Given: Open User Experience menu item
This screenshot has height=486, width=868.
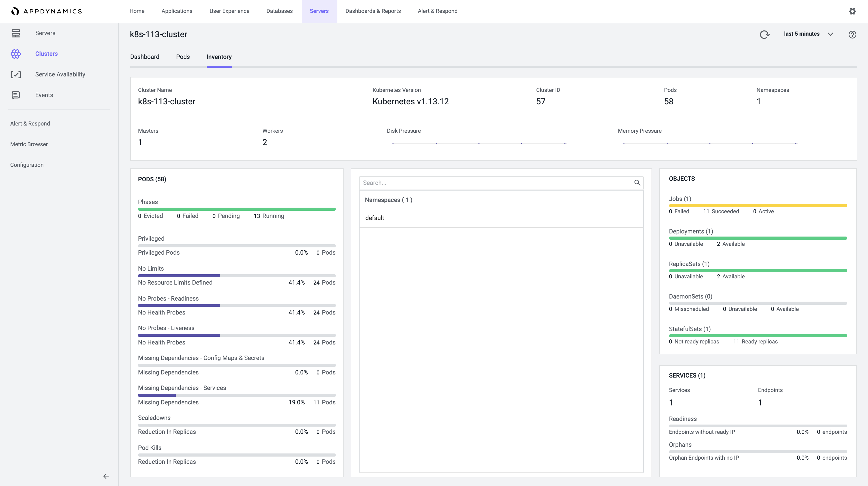Looking at the screenshot, I should tap(229, 11).
